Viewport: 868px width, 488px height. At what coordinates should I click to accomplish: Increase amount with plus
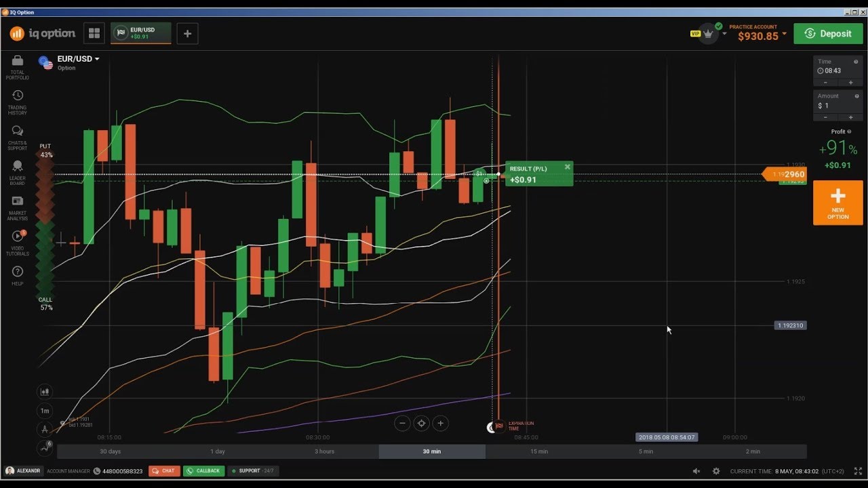[x=850, y=117]
